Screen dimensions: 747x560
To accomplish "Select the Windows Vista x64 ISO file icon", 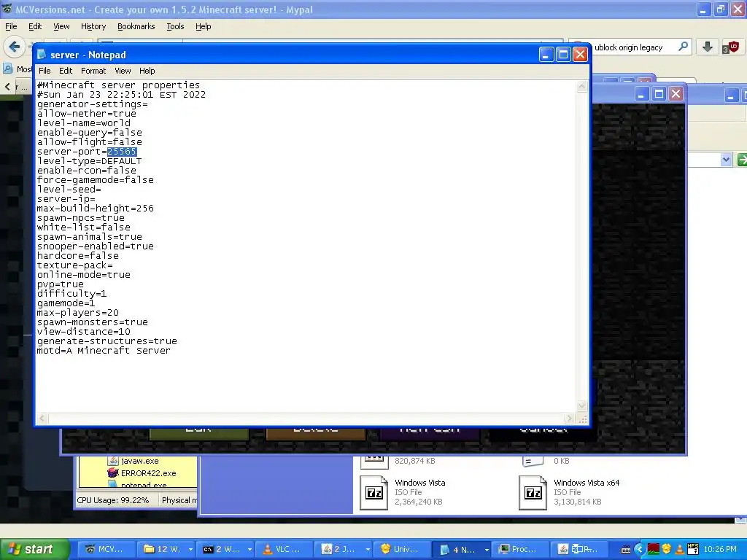I will click(x=533, y=493).
